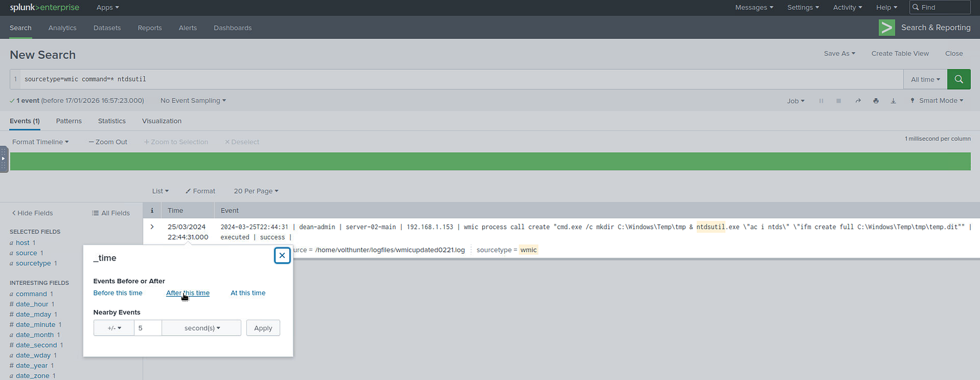
Task: Open the Save As dropdown
Action: (839, 53)
